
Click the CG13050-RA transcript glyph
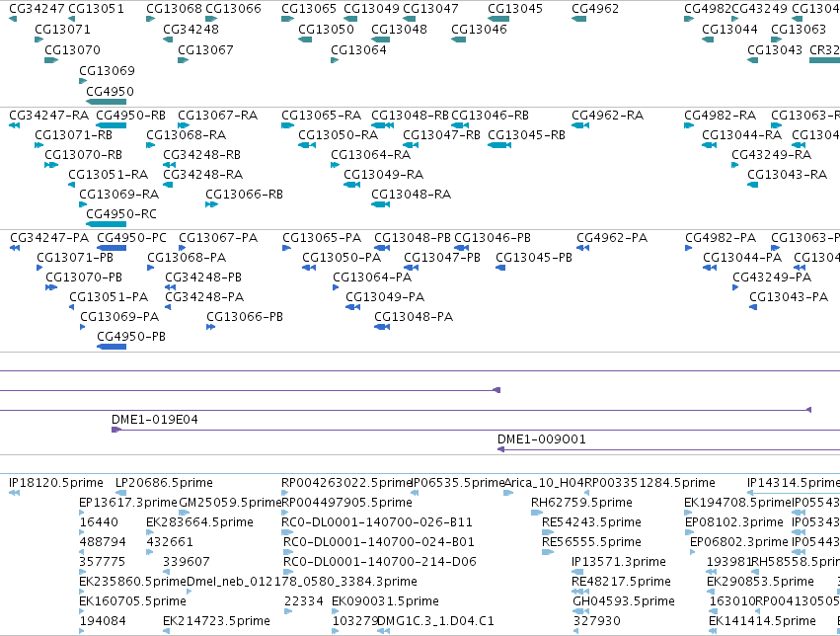tap(307, 145)
